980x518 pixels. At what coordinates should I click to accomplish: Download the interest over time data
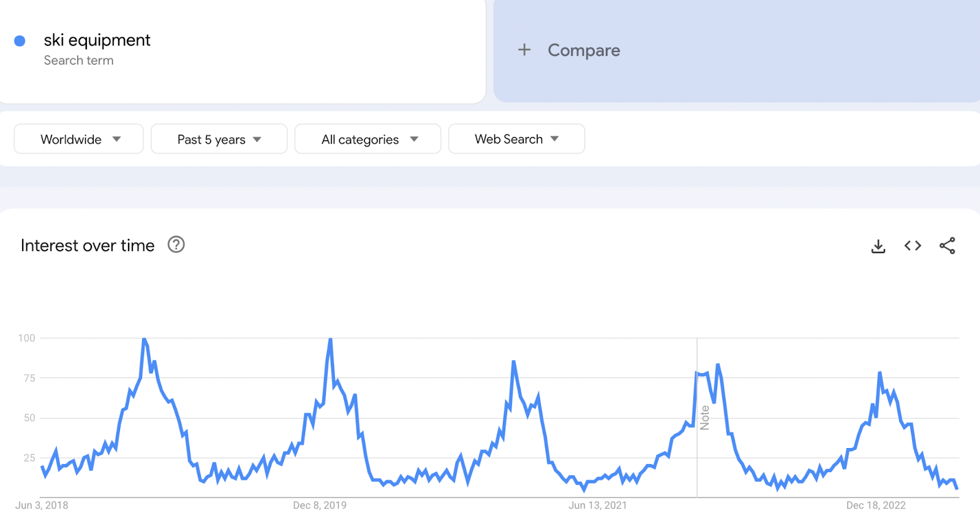click(878, 246)
